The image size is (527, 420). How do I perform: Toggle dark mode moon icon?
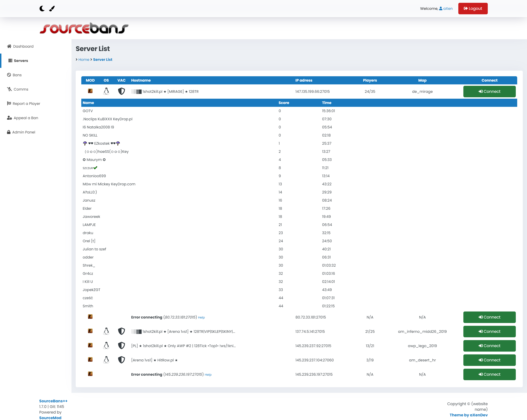click(42, 9)
